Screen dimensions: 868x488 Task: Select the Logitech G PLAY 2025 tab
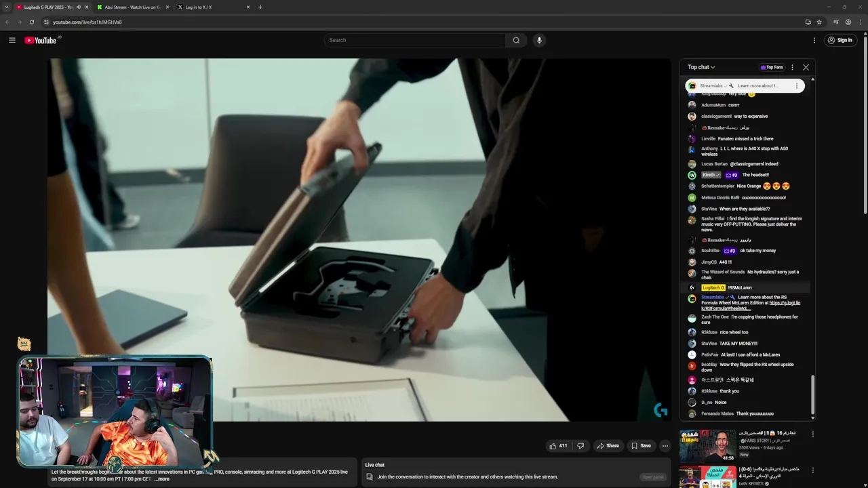click(x=52, y=7)
